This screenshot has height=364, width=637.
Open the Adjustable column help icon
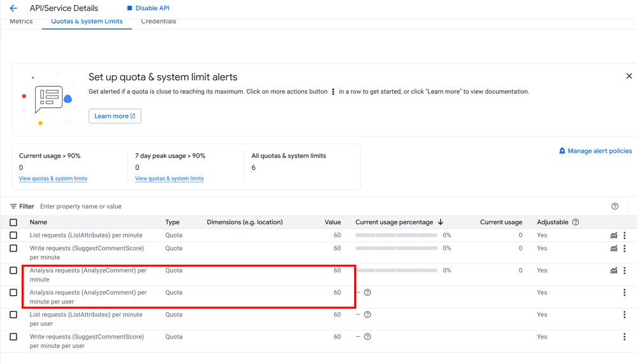(575, 222)
